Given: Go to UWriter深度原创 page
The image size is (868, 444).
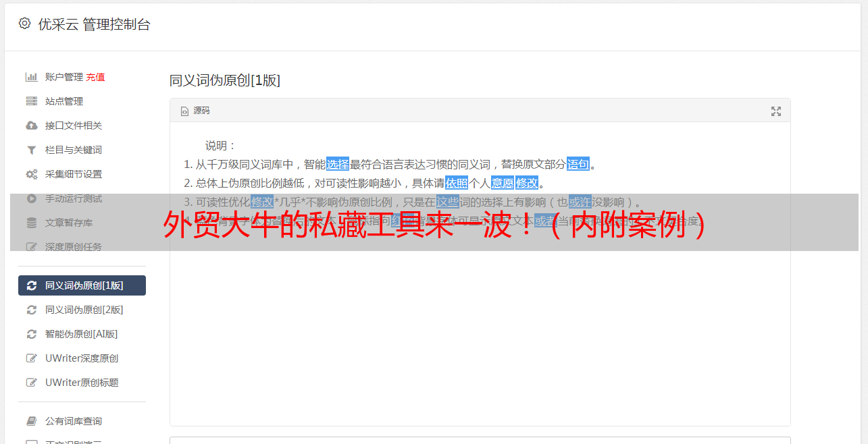Looking at the screenshot, I should click(x=82, y=358).
